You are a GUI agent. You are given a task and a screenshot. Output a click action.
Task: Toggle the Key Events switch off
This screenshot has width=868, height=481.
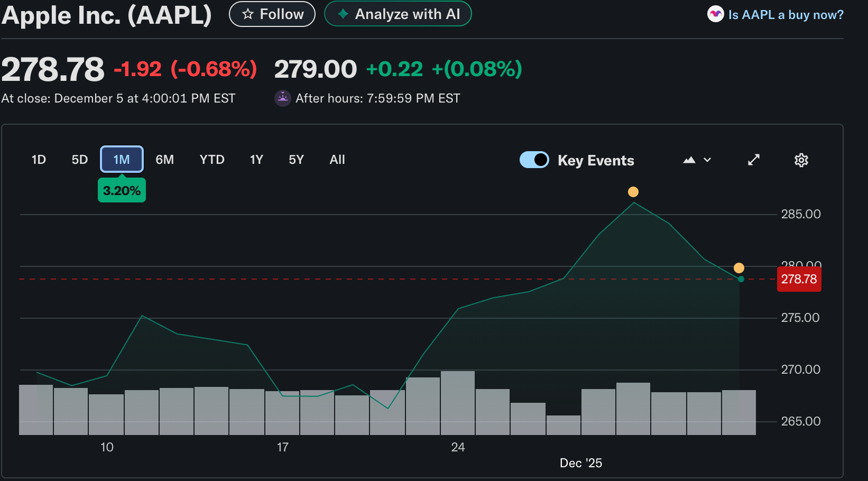[534, 160]
